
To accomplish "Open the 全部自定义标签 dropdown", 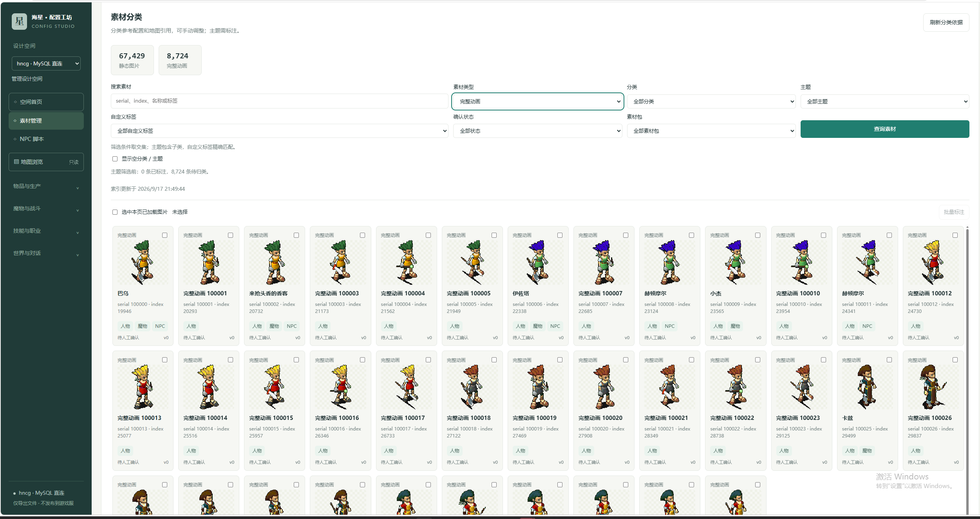I will pyautogui.click(x=280, y=131).
